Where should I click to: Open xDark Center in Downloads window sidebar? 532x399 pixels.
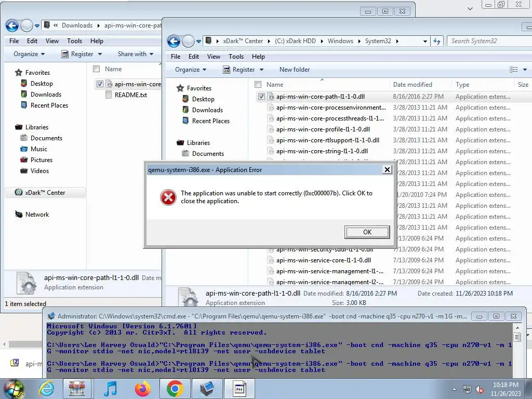pos(45,193)
